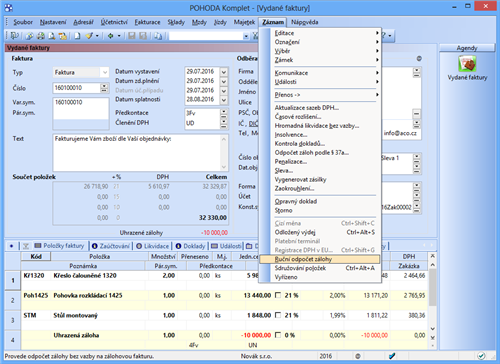Screen dimensions: 500x364
Task: Open the Události tab
Action: pyautogui.click(x=226, y=246)
